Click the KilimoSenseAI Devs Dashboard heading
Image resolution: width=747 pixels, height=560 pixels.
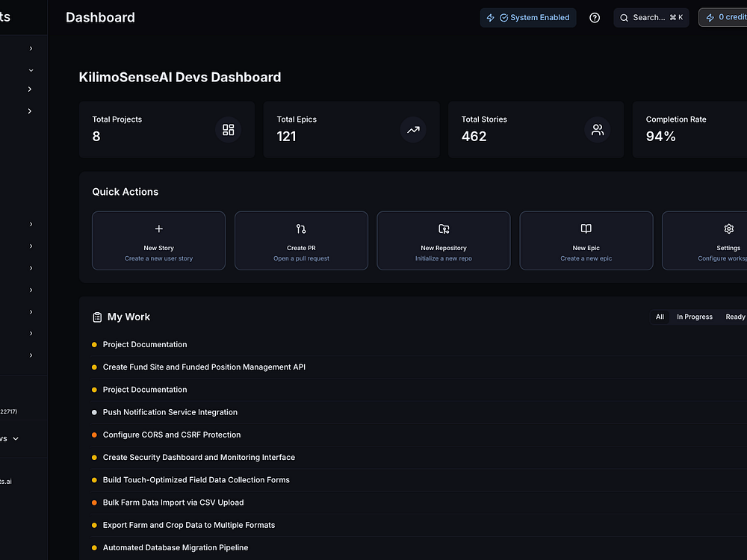pyautogui.click(x=179, y=77)
